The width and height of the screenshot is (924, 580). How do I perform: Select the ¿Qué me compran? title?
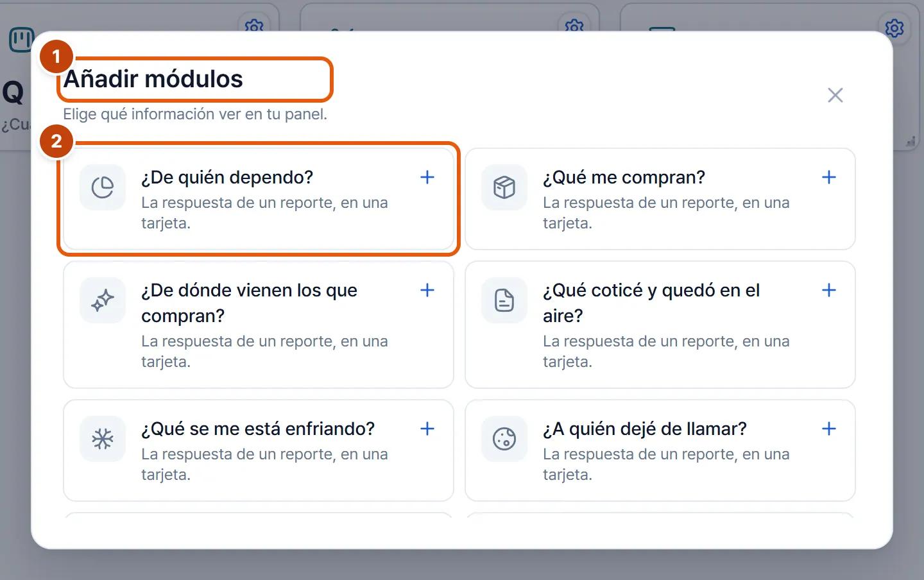[x=624, y=177]
